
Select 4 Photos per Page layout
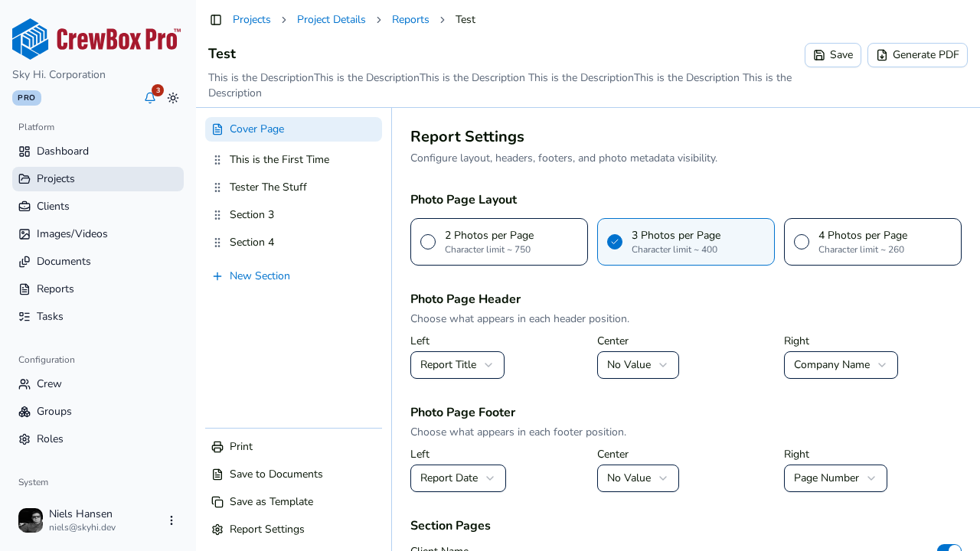click(x=873, y=242)
